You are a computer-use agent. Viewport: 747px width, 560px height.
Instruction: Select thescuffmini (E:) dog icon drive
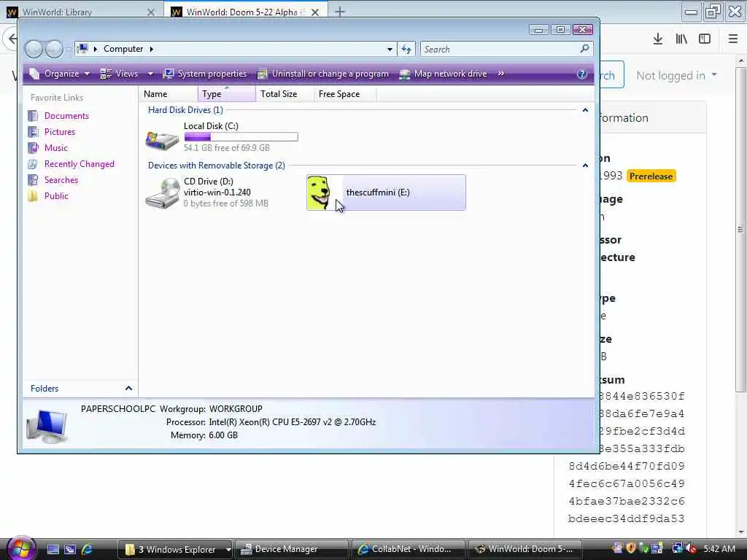point(386,192)
